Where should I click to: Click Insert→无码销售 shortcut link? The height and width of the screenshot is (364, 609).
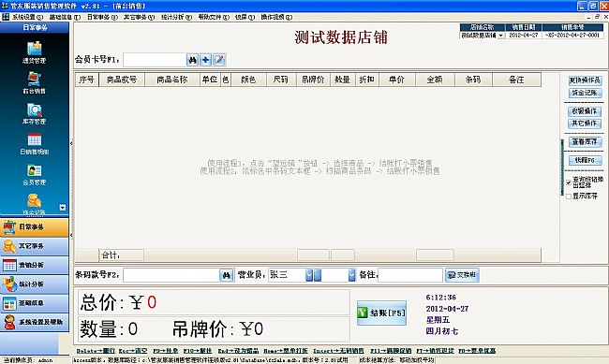pos(338,351)
